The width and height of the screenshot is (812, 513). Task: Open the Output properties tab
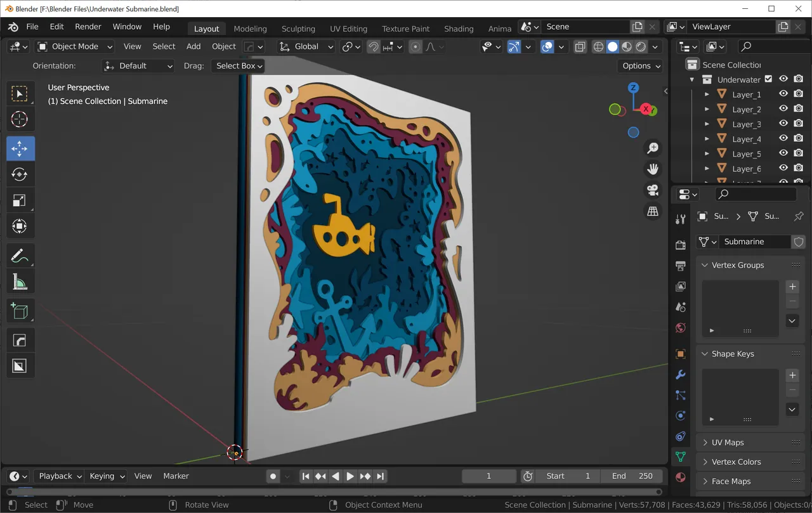tap(681, 266)
